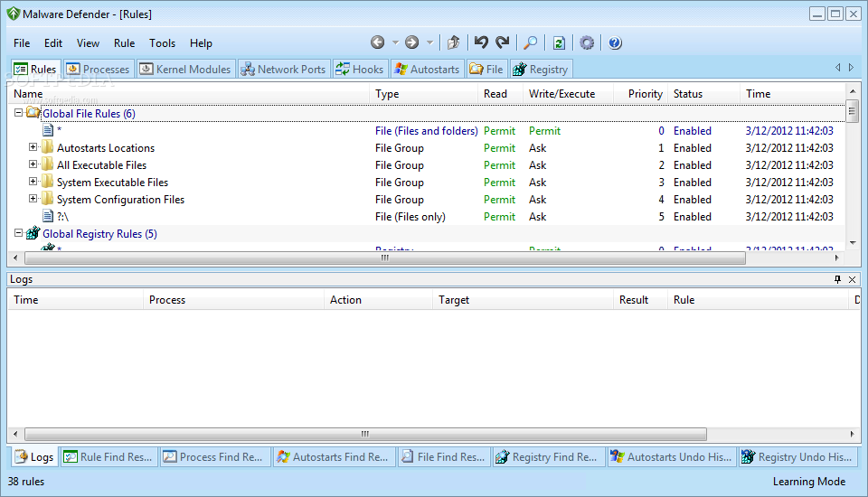Open the File menu
This screenshot has width=868, height=497.
[x=22, y=43]
